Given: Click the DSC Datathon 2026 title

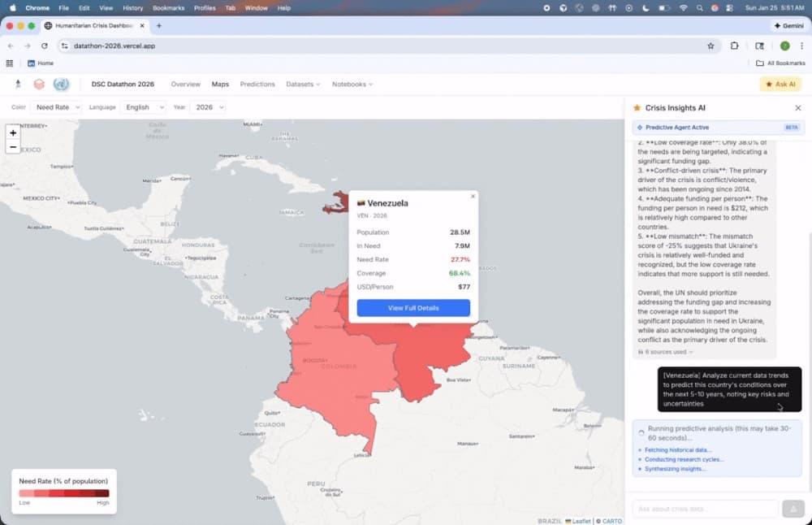Looking at the screenshot, I should point(123,84).
